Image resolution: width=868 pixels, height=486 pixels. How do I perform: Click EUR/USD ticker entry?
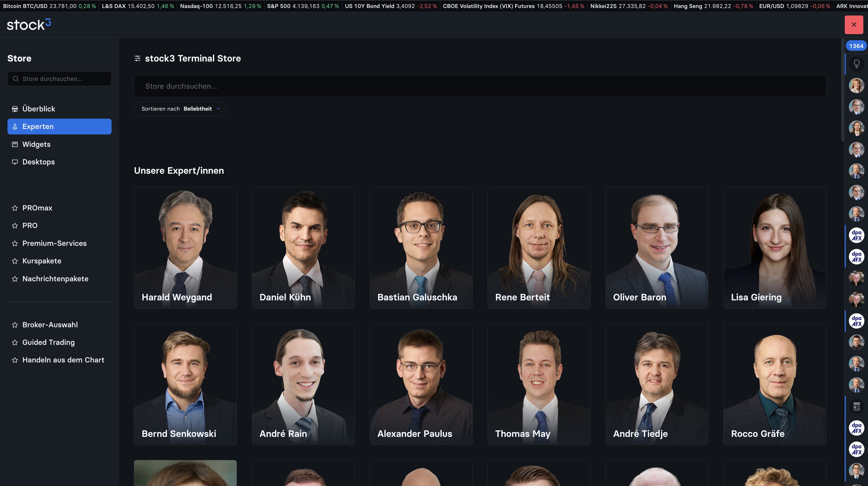point(795,6)
